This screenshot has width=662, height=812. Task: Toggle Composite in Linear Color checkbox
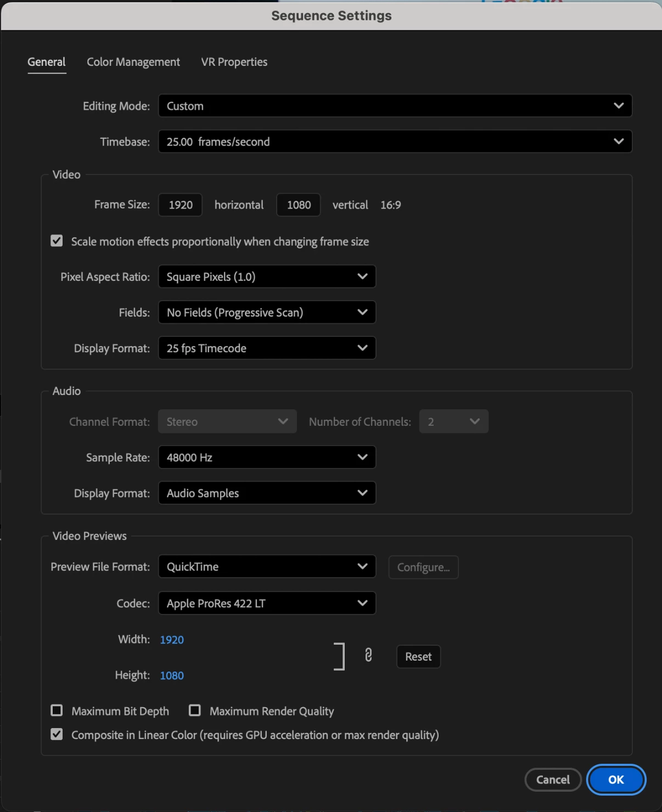pyautogui.click(x=57, y=734)
